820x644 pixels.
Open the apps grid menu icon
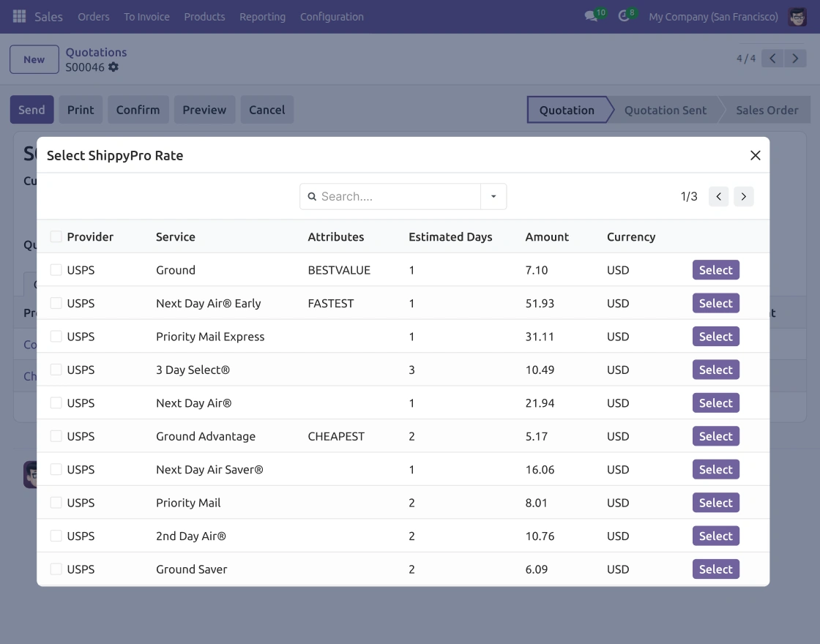19,16
